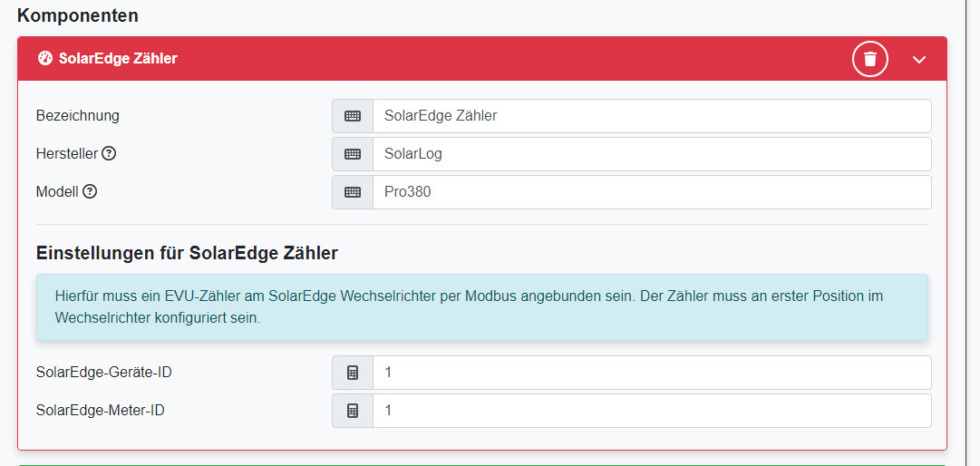This screenshot has width=980, height=466.
Task: Click the Hersteller label
Action: pyautogui.click(x=67, y=153)
